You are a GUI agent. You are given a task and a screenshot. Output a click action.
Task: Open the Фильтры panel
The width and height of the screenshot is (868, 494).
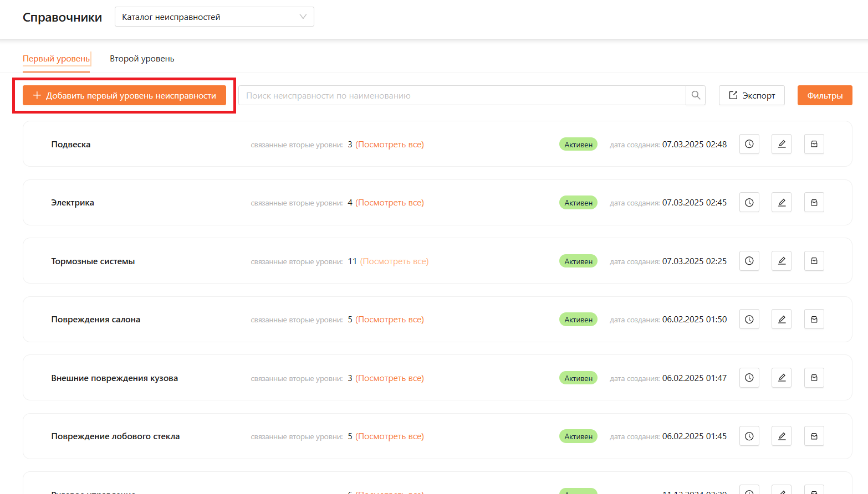[824, 95]
